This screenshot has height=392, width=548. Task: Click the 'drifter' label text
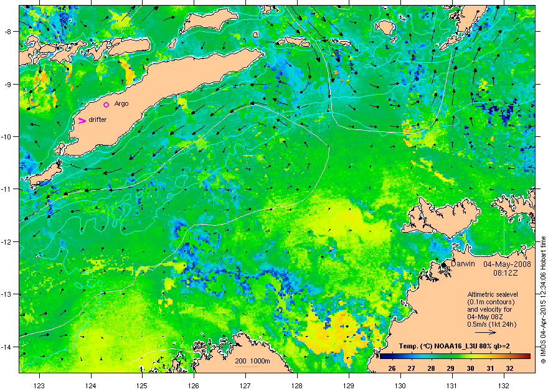[x=98, y=119]
